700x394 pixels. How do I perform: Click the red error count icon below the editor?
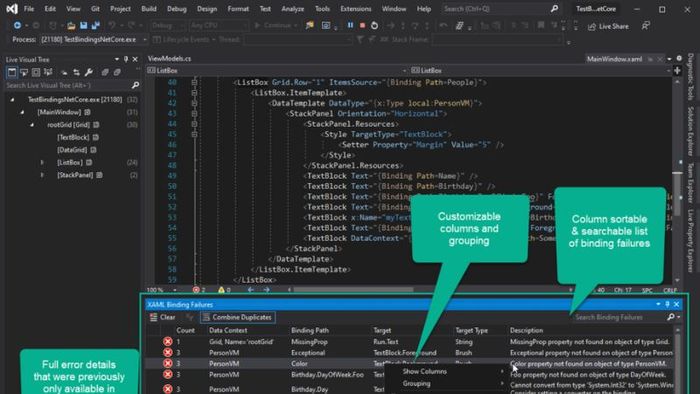pyautogui.click(x=196, y=290)
